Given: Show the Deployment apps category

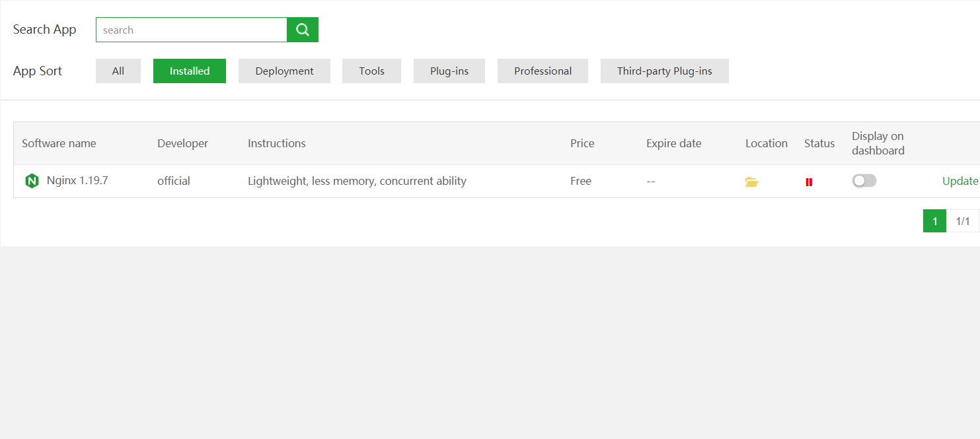Looking at the screenshot, I should coord(284,71).
